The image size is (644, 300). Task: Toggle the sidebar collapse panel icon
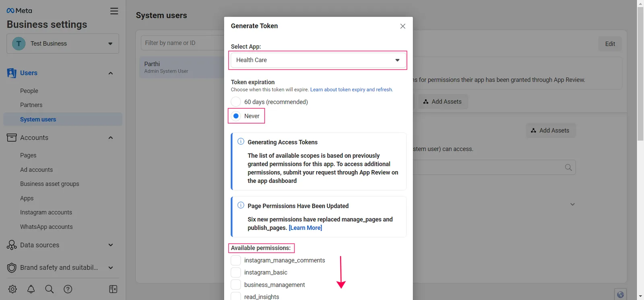pyautogui.click(x=113, y=289)
